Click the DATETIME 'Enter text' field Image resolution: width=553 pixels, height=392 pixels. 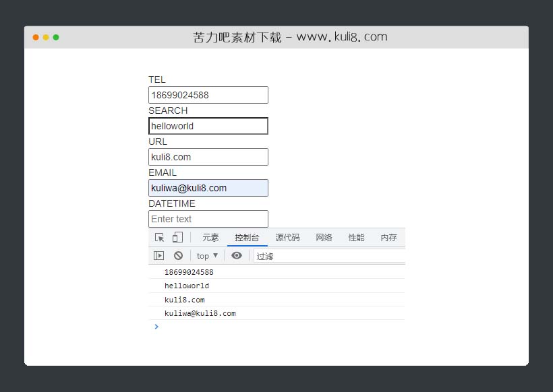208,218
